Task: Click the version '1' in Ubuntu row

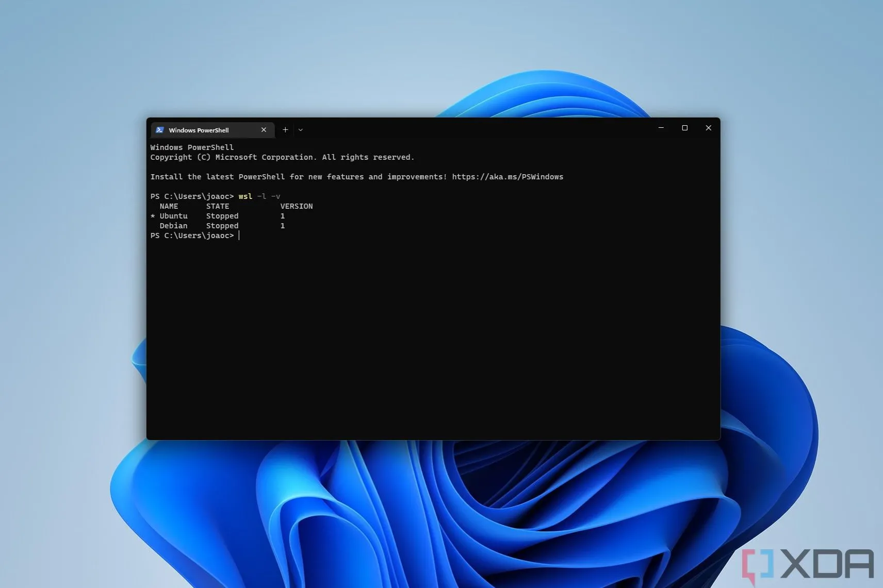Action: 283,216
